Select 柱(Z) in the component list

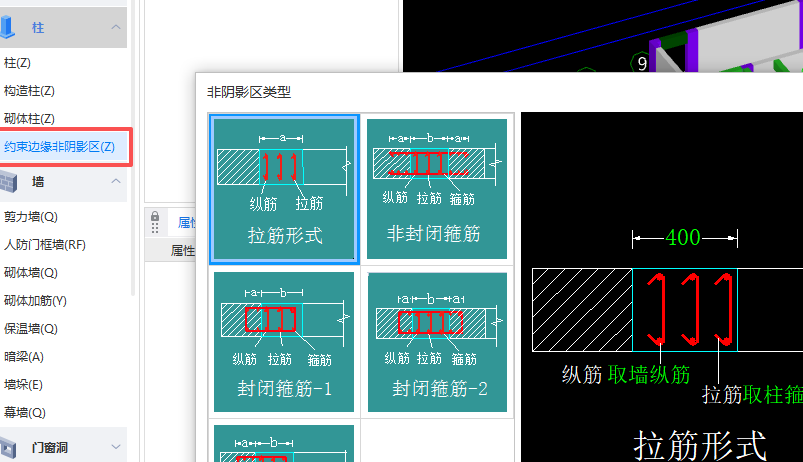click(17, 63)
